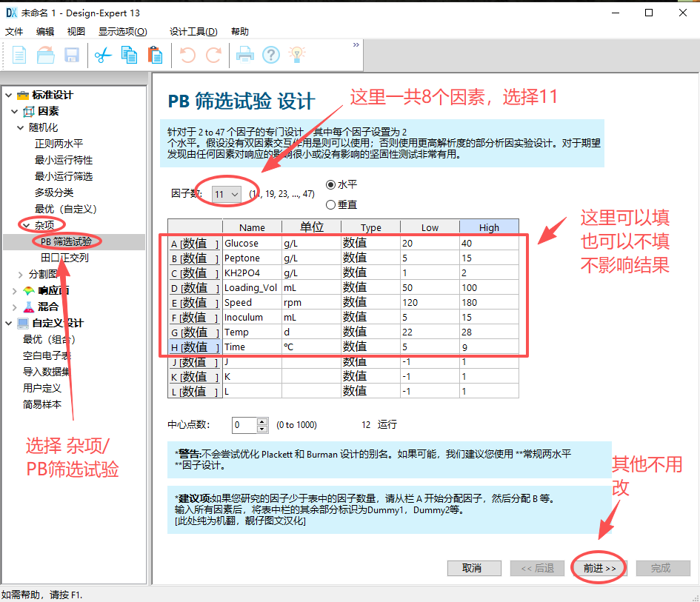The height and width of the screenshot is (602, 700).
Task: Collapse the 随机化 tree branch
Action: (x=20, y=127)
